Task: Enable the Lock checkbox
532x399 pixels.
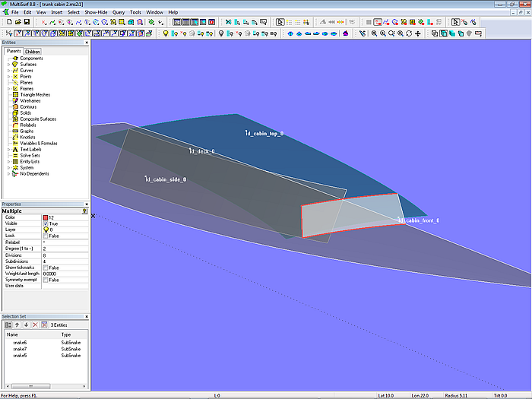Action: 46,236
